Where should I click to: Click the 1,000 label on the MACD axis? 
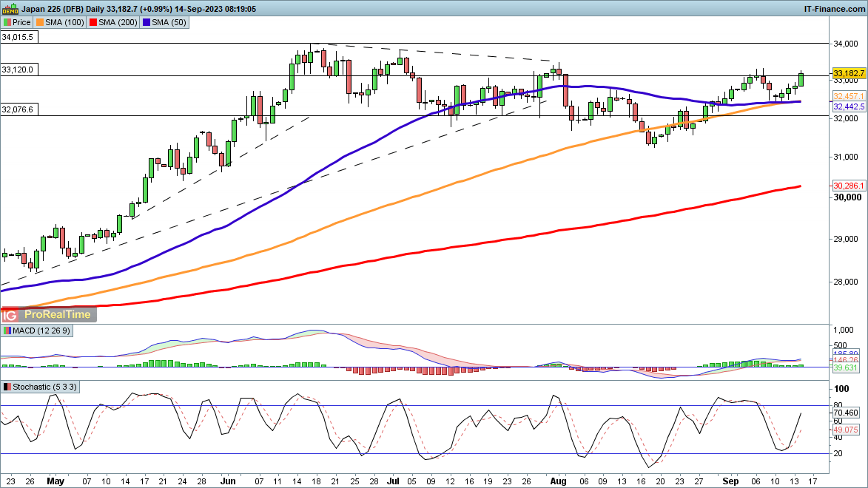[844, 331]
